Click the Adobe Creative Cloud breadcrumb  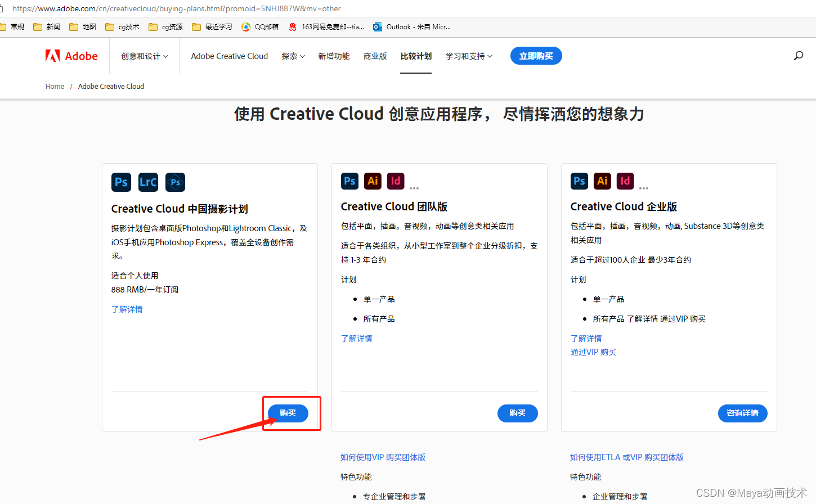111,87
